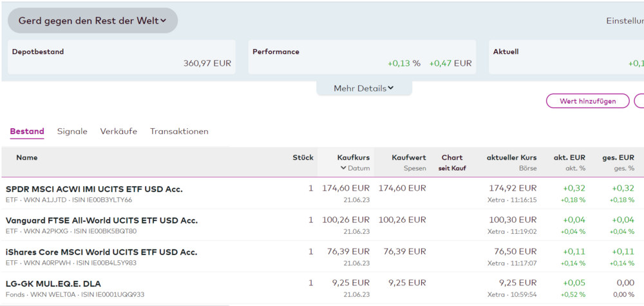Click the 'Wert hinzufügen' button

click(587, 101)
